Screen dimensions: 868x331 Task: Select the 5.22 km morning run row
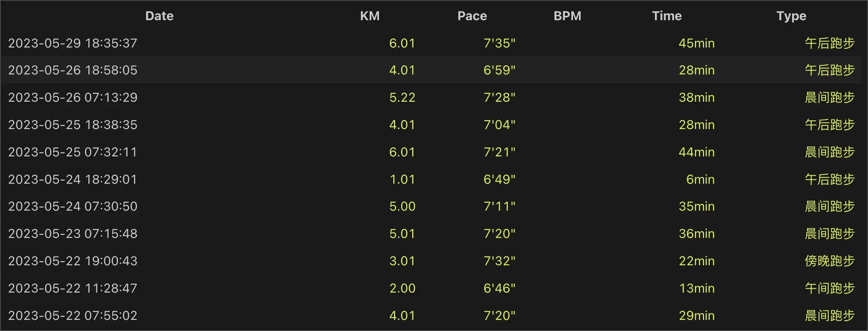[432, 97]
